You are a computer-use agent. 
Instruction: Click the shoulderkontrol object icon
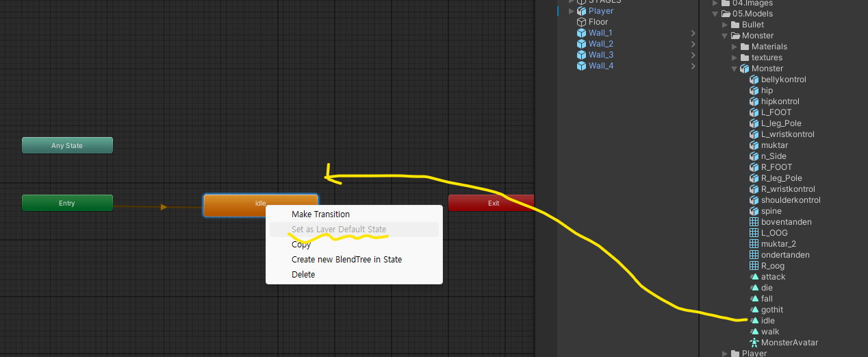[x=754, y=200]
